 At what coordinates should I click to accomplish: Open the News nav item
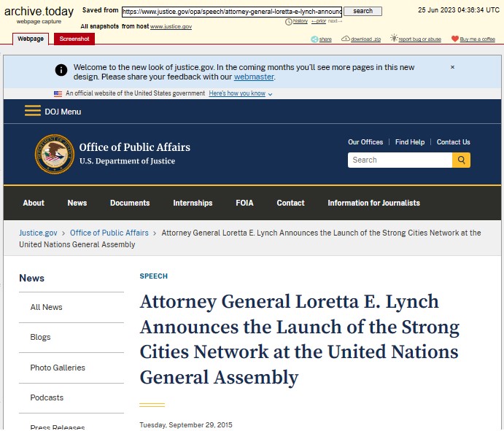(x=77, y=203)
